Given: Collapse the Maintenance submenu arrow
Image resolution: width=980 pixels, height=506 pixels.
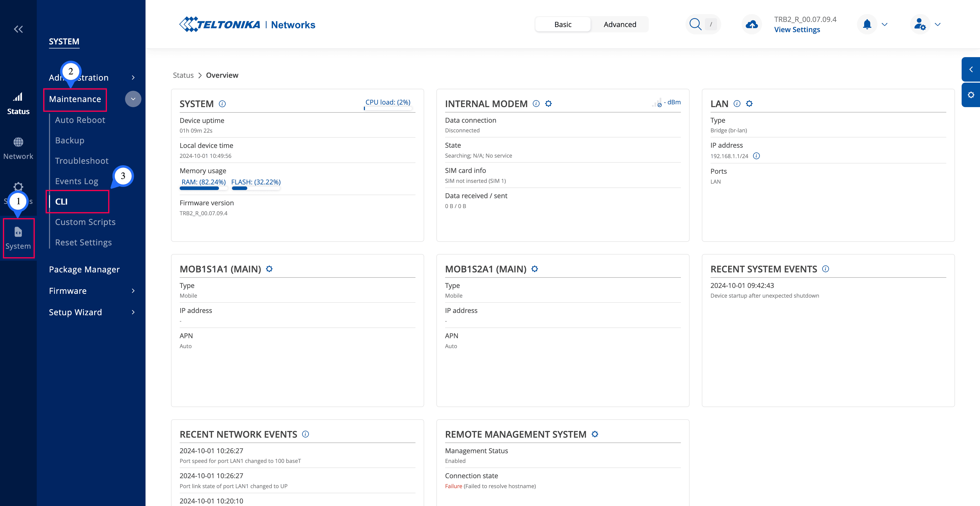Looking at the screenshot, I should tap(133, 99).
